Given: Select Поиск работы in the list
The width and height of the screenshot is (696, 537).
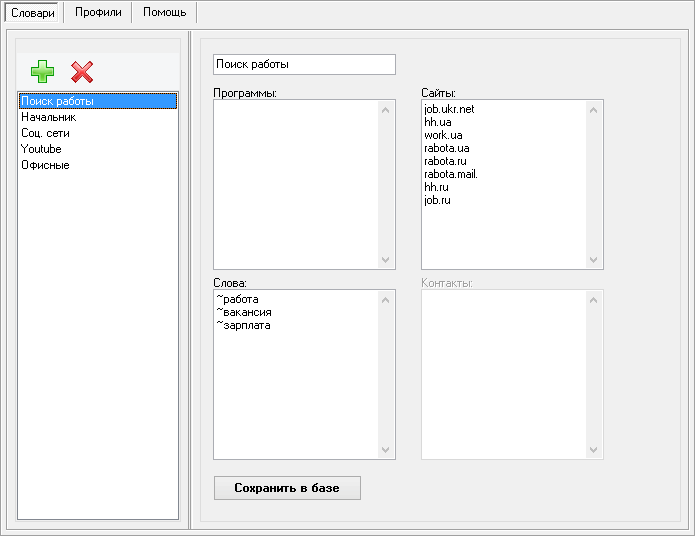Looking at the screenshot, I should pos(57,101).
